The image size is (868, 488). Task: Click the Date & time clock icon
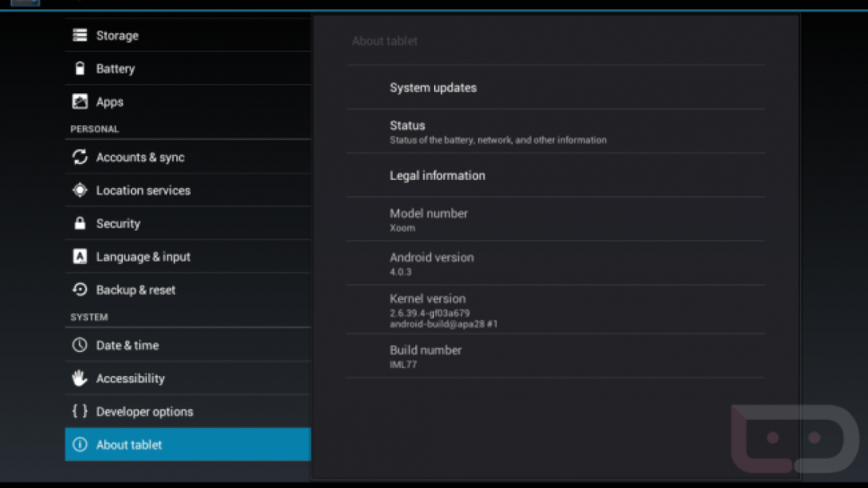(80, 345)
